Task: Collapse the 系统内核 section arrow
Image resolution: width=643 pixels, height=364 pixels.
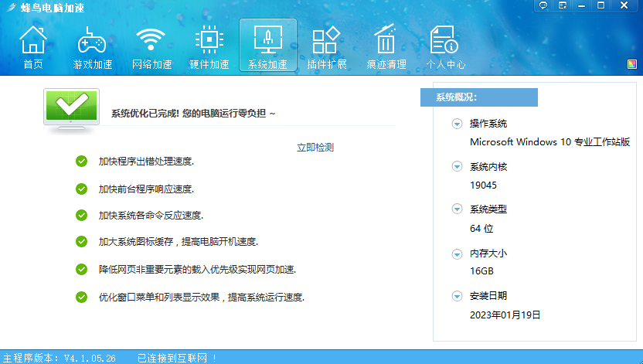Action: click(x=457, y=166)
